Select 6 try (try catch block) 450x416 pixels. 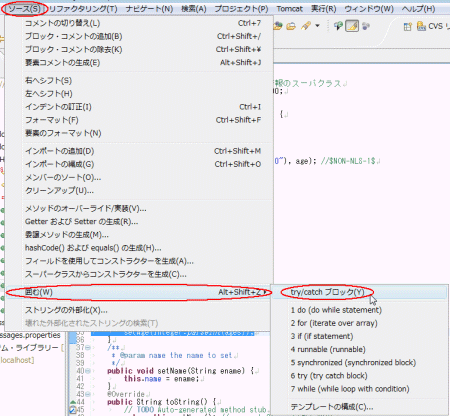(x=360, y=376)
